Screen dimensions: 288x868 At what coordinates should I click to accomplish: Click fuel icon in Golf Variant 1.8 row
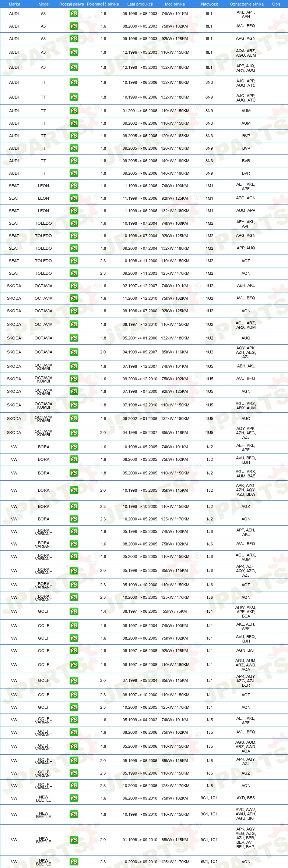tap(74, 746)
